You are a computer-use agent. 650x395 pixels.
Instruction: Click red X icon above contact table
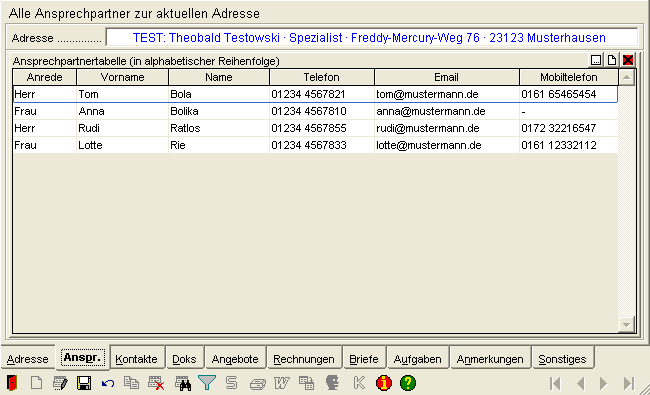click(628, 60)
